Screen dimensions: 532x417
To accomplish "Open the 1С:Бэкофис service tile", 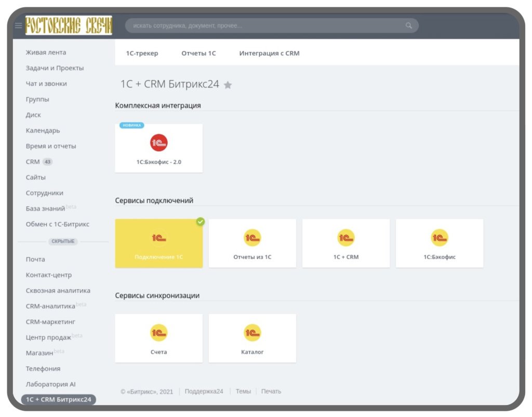I will (440, 243).
